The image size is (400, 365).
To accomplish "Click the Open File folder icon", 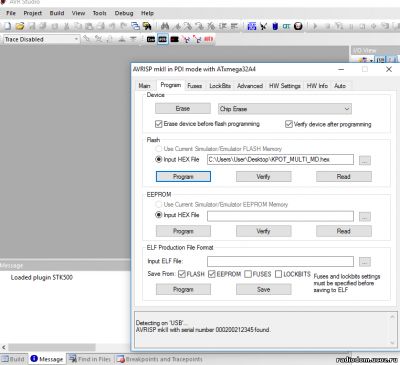I will point(20,26).
